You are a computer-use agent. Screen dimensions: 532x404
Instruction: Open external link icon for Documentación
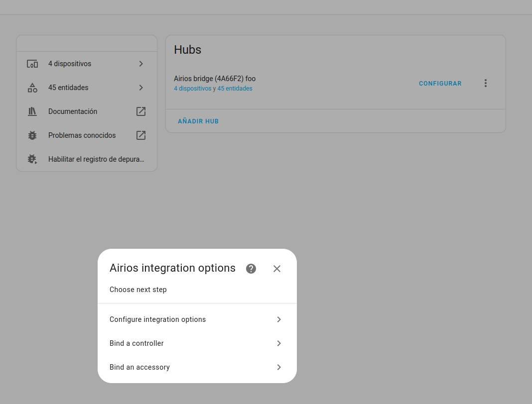(141, 111)
